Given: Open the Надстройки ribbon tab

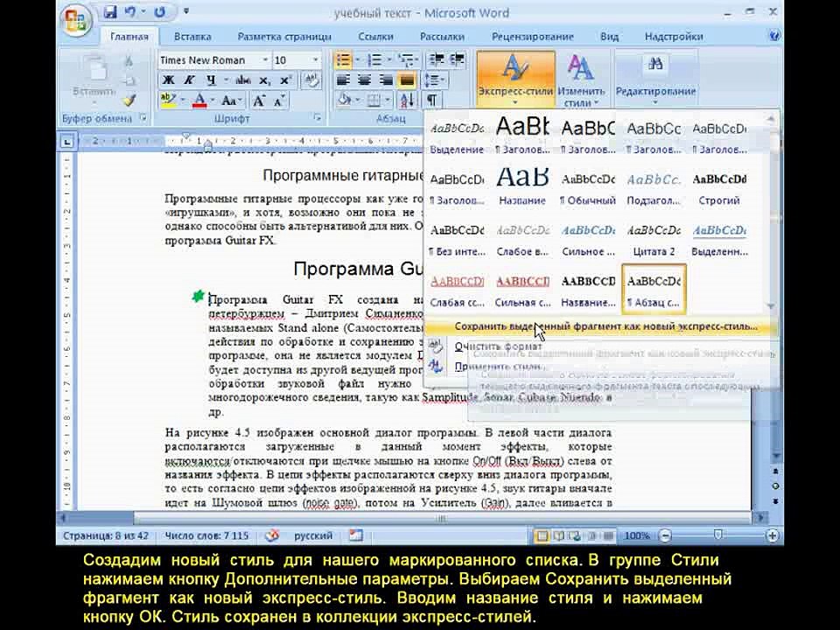Looking at the screenshot, I should tap(674, 37).
